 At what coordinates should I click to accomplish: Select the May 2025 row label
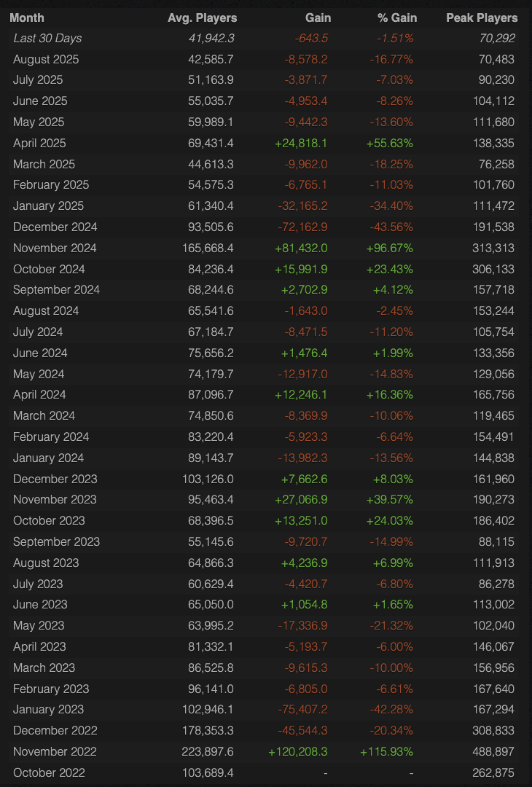pos(38,122)
